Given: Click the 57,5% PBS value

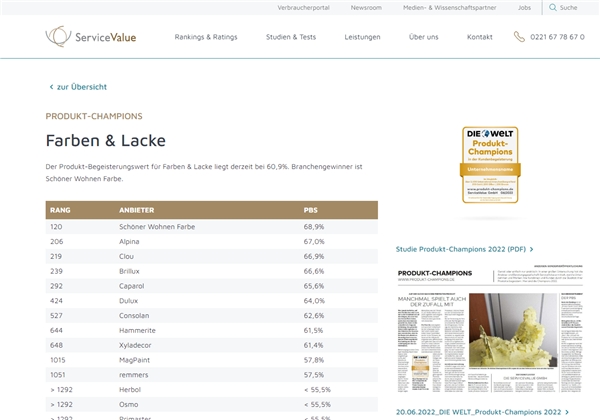Looking at the screenshot, I should [x=314, y=375].
